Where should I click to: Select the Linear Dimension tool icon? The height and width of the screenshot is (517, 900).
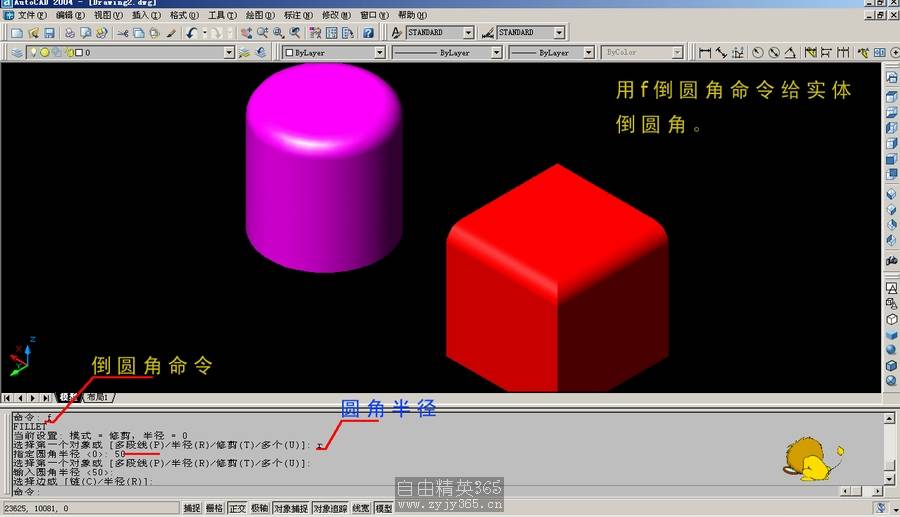[x=705, y=53]
